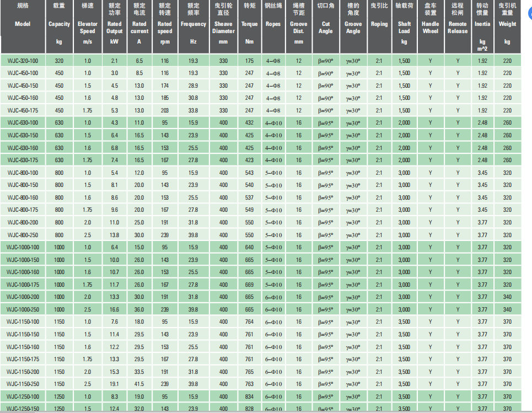Select the Elevator Speed column header
532x413 pixels.
coord(88,26)
